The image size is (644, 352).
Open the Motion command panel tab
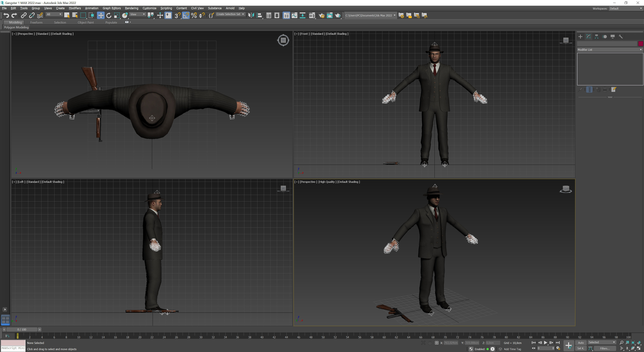coord(604,37)
